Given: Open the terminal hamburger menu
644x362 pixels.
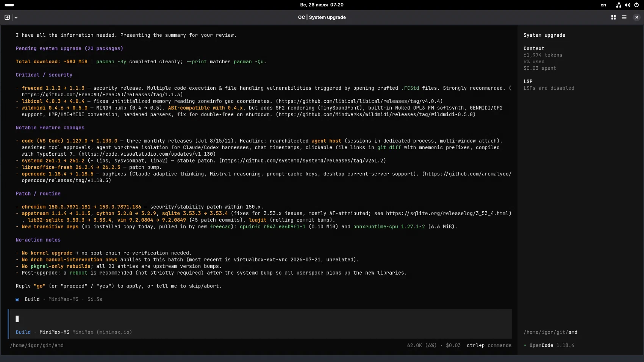Looking at the screenshot, I should coord(624,17).
